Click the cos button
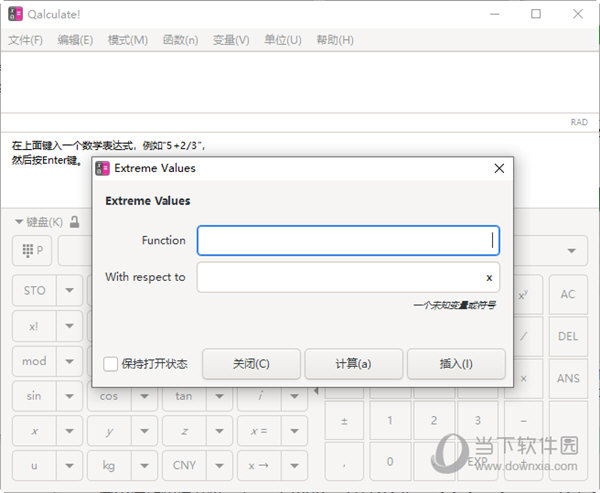The width and height of the screenshot is (600, 493). click(109, 397)
